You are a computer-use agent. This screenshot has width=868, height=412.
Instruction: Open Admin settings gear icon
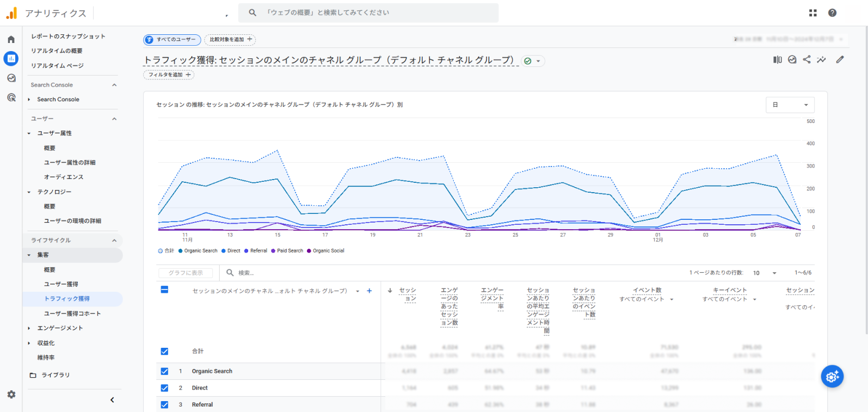tap(11, 395)
